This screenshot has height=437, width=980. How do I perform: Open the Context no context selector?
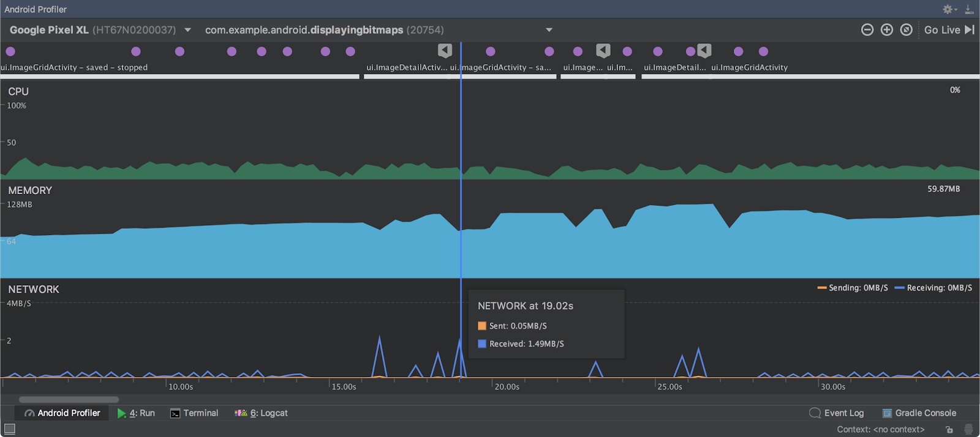pyautogui.click(x=880, y=430)
